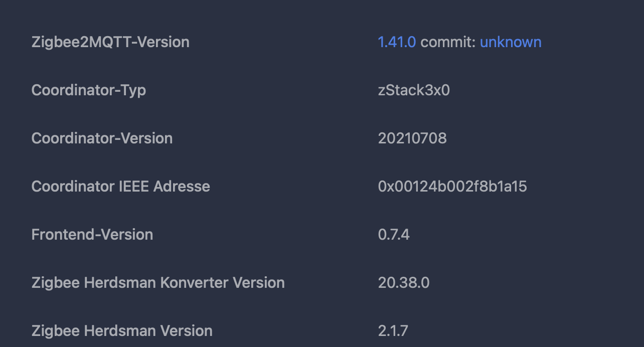644x347 pixels.
Task: Select the 20210708 coordinator version value
Action: tap(412, 138)
